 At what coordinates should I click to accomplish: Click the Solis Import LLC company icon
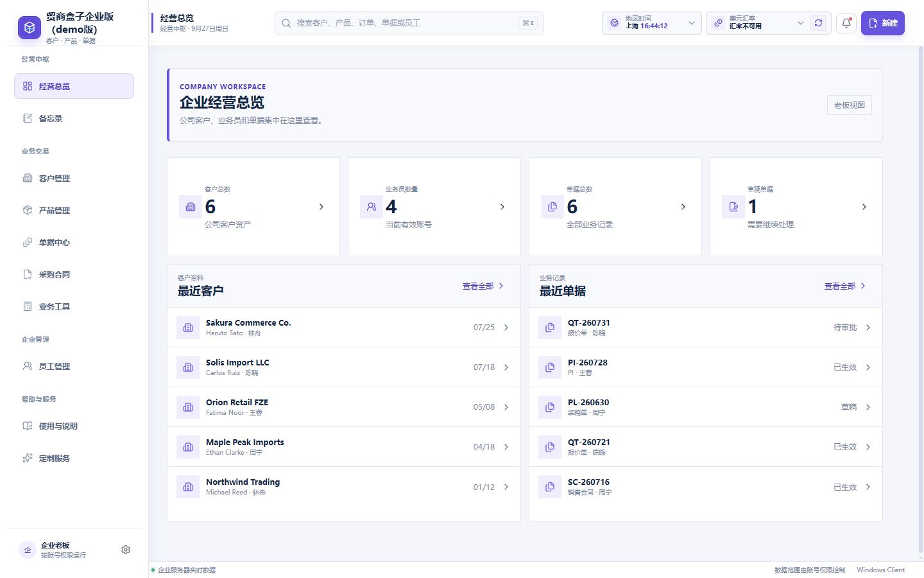click(x=188, y=367)
